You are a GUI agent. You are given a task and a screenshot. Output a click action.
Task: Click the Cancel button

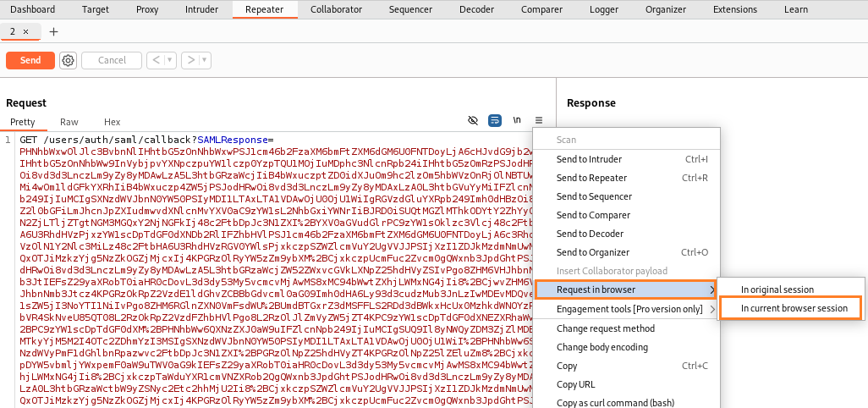112,60
